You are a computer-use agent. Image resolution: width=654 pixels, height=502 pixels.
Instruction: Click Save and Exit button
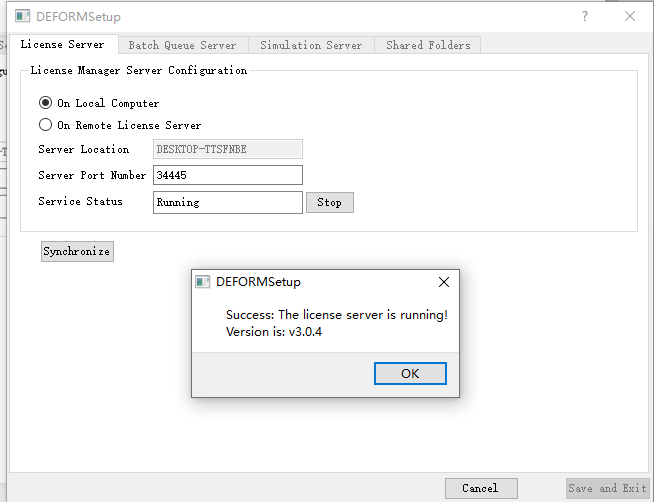pyautogui.click(x=607, y=488)
